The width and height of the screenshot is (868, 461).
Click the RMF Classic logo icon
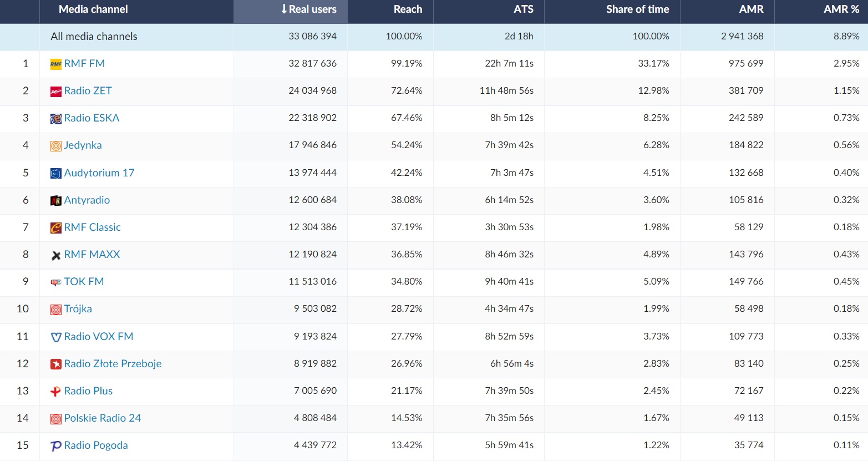coord(55,227)
